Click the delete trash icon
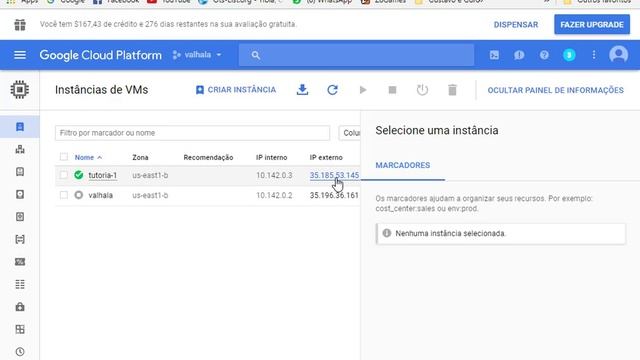Image resolution: width=640 pixels, height=360 pixels. [x=452, y=90]
